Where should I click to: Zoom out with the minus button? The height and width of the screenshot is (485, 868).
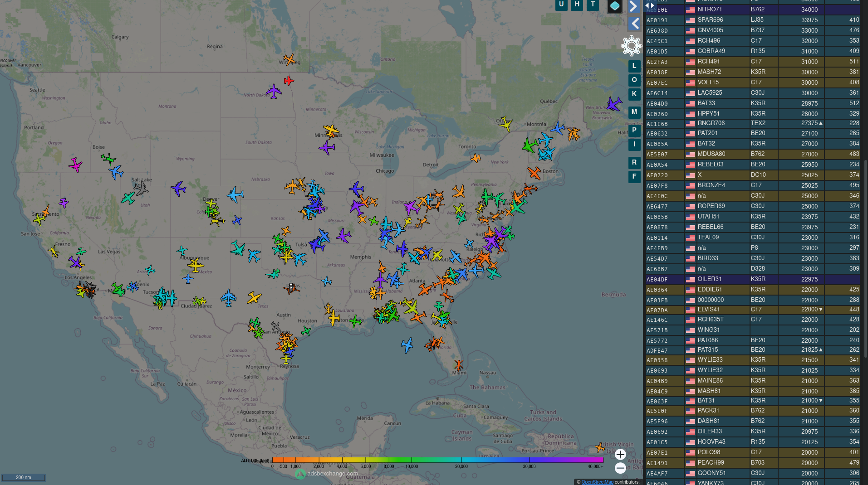tap(620, 468)
